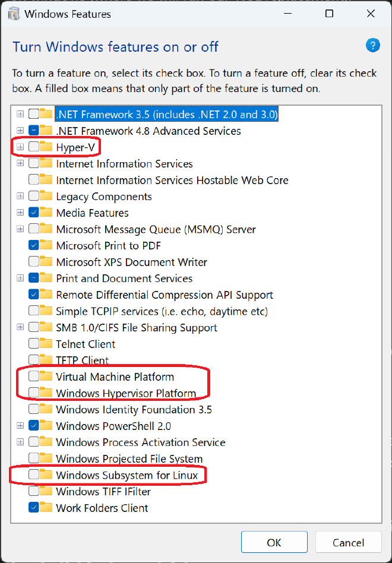
Task: Click the .NET Framework 3.5 folder icon
Action: (x=46, y=114)
